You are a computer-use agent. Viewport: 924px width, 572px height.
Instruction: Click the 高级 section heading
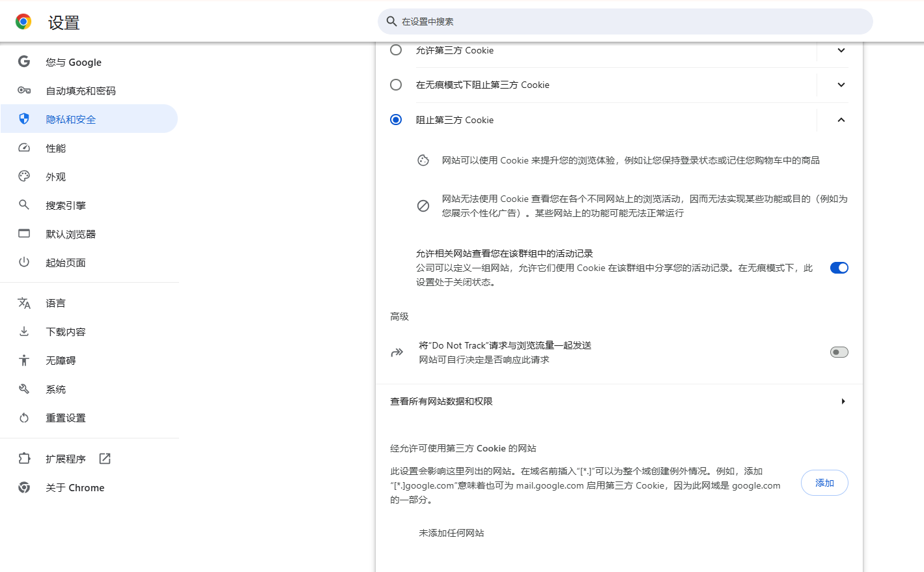pyautogui.click(x=399, y=317)
